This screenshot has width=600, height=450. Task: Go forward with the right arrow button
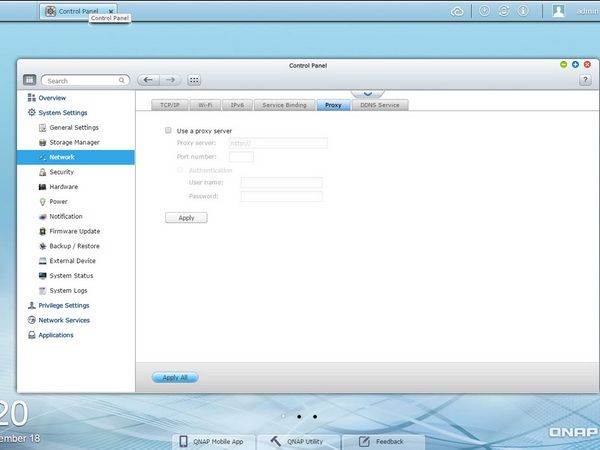click(x=170, y=80)
